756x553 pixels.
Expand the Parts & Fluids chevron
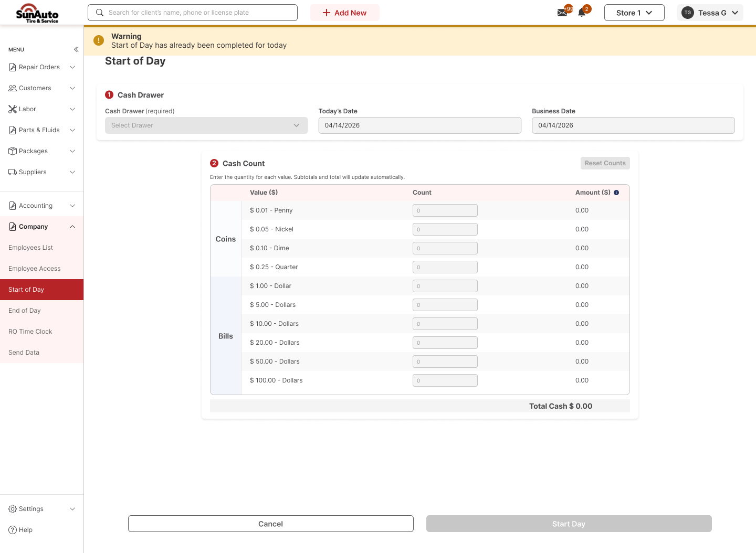pyautogui.click(x=72, y=130)
